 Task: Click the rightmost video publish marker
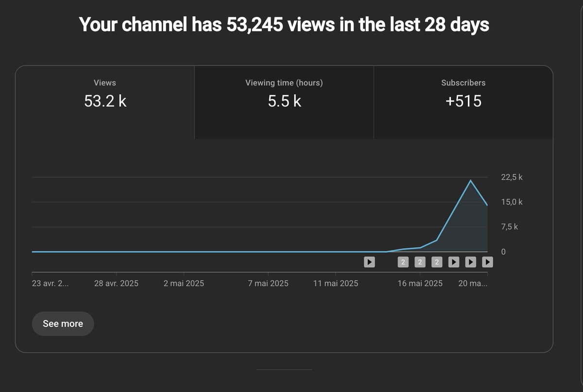(487, 262)
